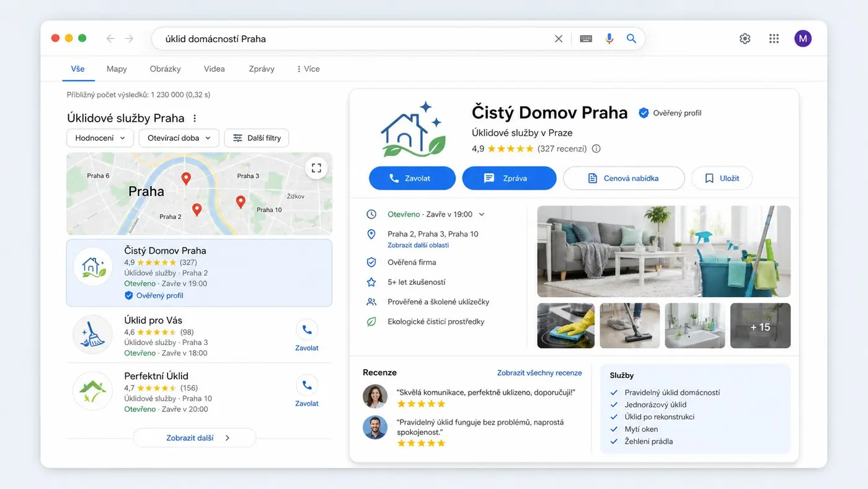
Task: Save the business with Uložit
Action: point(722,178)
